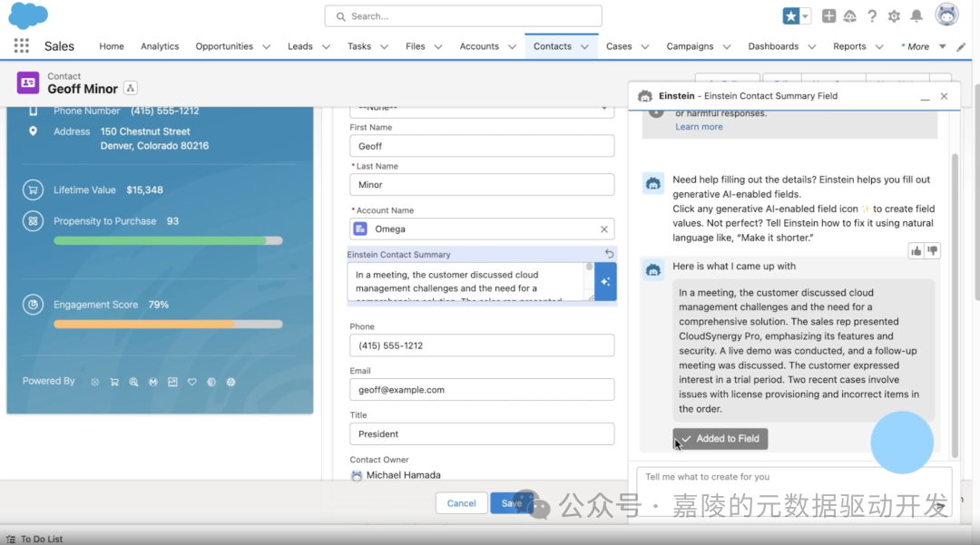Viewport: 980px width, 545px height.
Task: Click the purple Contact record icon
Action: click(28, 83)
